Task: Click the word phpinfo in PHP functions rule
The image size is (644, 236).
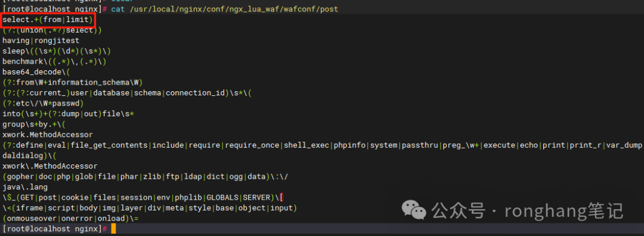Action: point(349,145)
